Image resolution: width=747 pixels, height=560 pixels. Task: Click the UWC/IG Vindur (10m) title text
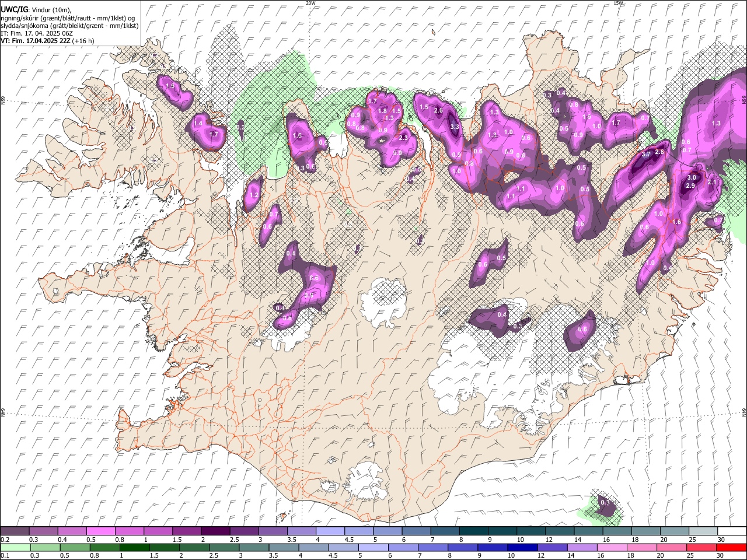pyautogui.click(x=36, y=10)
